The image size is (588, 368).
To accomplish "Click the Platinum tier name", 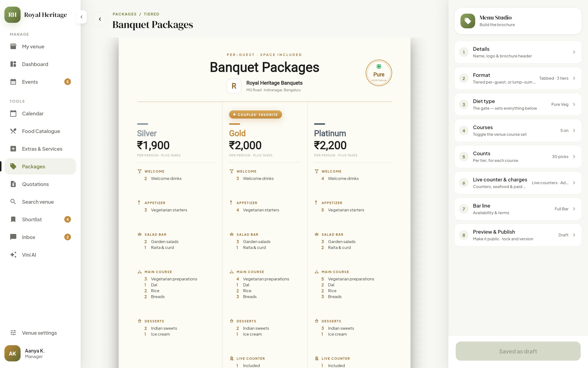I will click(330, 133).
